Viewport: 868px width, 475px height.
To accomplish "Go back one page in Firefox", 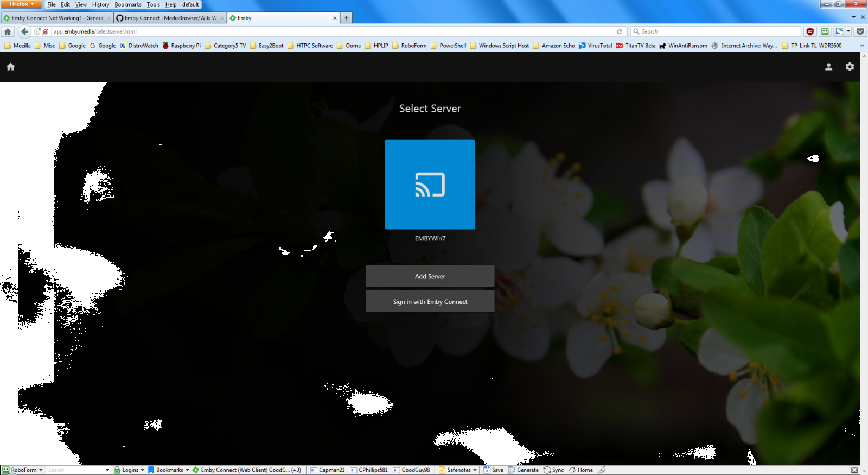I will (x=24, y=31).
